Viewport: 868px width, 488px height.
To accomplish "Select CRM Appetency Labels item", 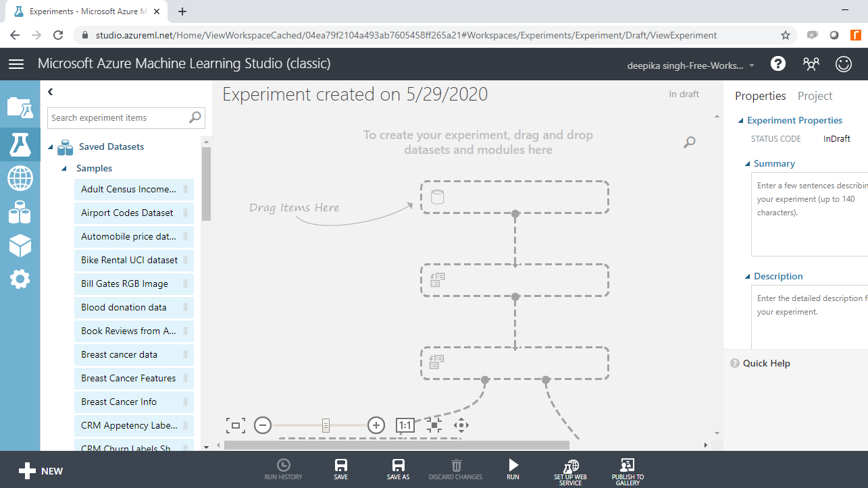I will [x=134, y=426].
